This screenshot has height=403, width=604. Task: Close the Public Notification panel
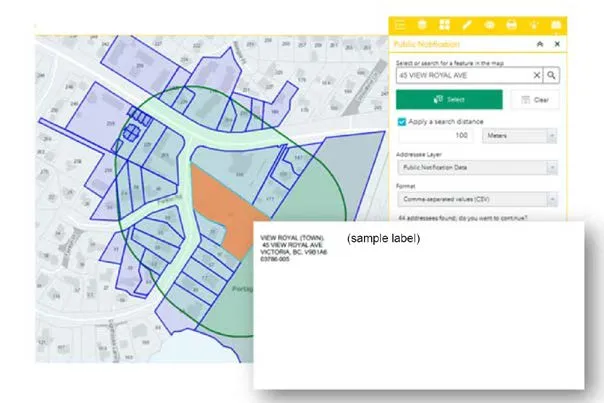557,44
